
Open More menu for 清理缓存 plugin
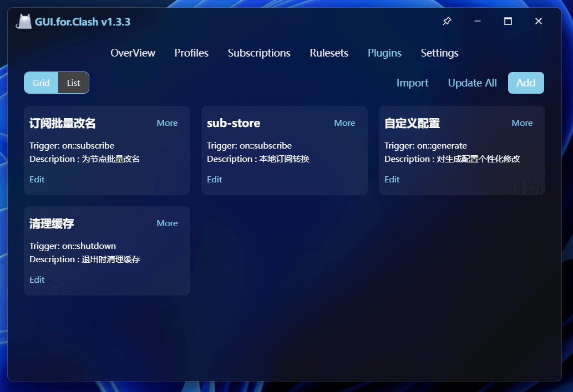[x=167, y=223]
